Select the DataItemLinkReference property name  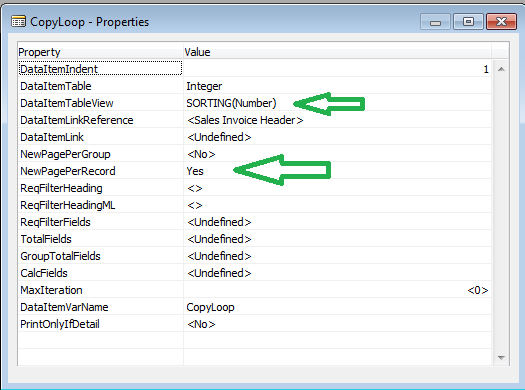click(77, 120)
